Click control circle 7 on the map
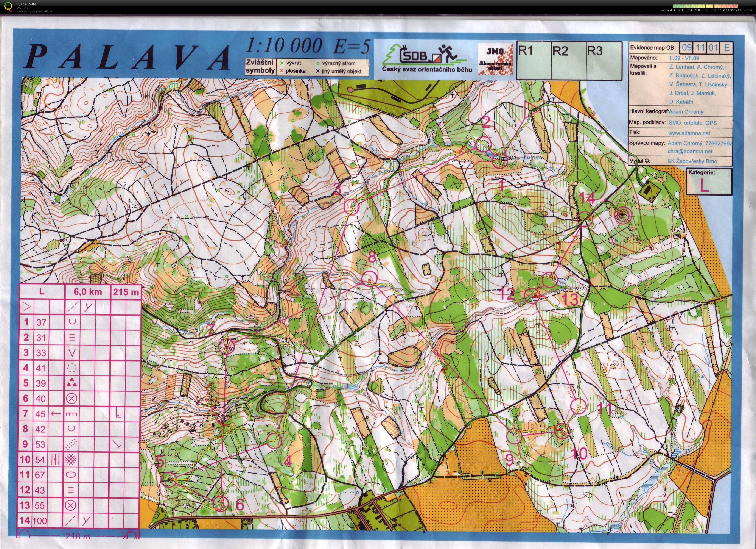Screen dimensions: 756x549 coord(227,347)
